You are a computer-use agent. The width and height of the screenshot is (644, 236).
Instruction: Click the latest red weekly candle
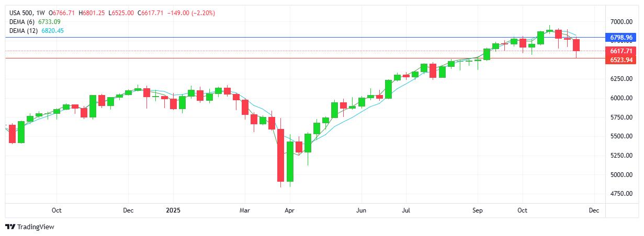pos(576,45)
